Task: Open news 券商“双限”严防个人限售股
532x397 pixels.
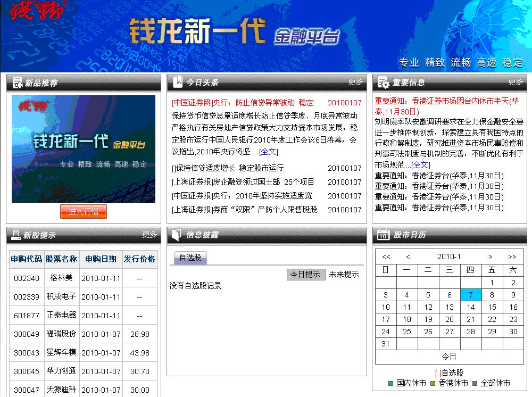Action: pos(245,210)
